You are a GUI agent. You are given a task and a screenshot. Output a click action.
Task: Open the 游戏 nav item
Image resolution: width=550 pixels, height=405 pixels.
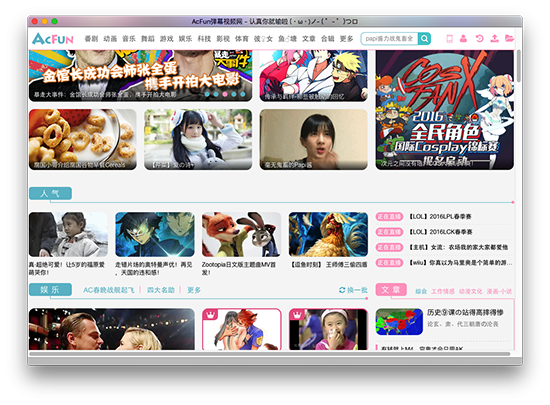click(167, 39)
